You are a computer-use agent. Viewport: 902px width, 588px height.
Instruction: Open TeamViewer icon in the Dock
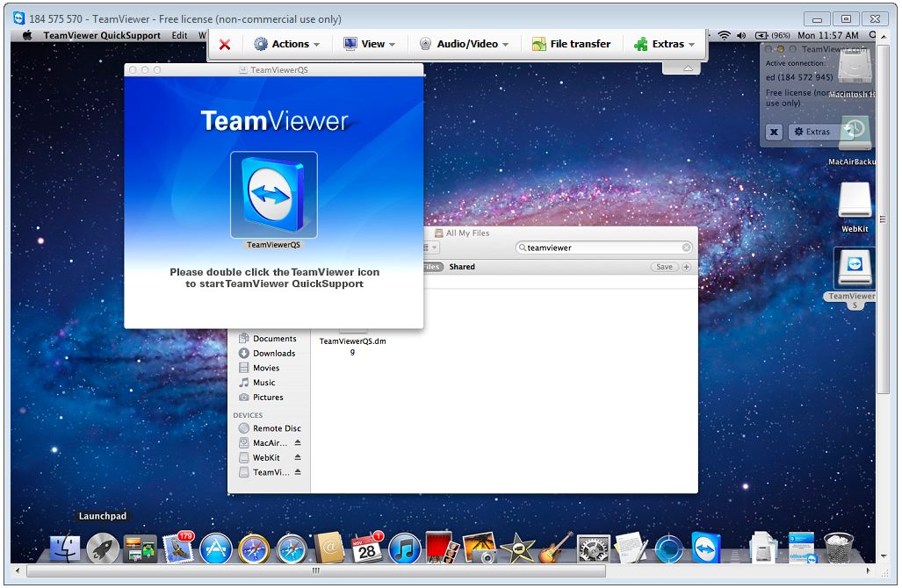click(x=706, y=548)
